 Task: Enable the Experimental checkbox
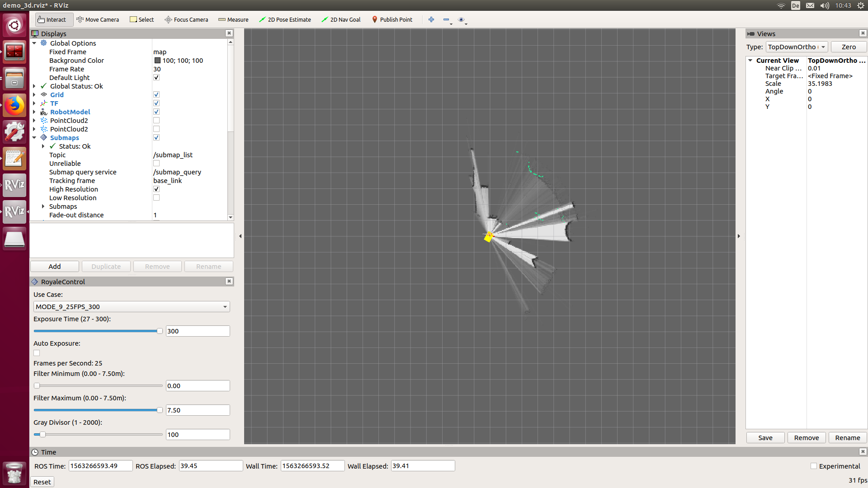point(814,466)
